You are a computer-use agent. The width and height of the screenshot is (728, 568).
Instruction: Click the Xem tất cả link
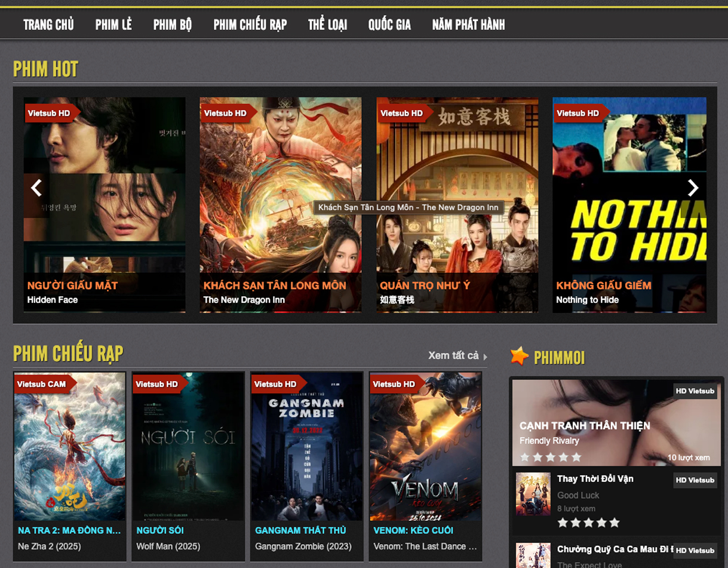click(x=453, y=355)
